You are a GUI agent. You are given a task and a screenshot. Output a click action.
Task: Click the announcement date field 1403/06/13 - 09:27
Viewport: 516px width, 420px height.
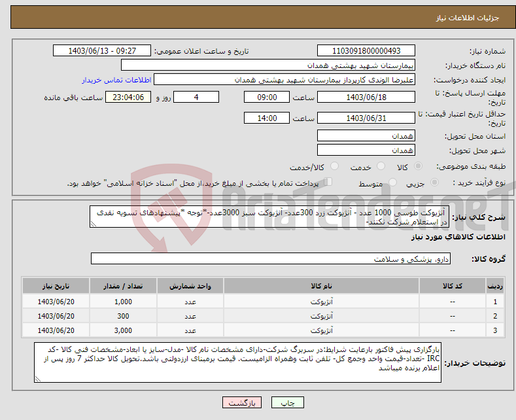pos(102,50)
